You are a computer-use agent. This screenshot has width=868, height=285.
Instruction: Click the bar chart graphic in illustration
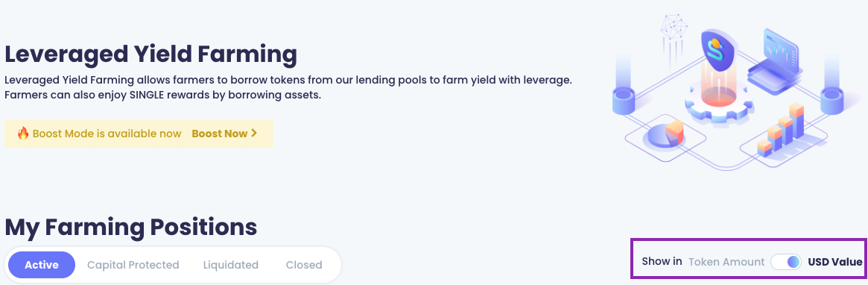[781, 128]
